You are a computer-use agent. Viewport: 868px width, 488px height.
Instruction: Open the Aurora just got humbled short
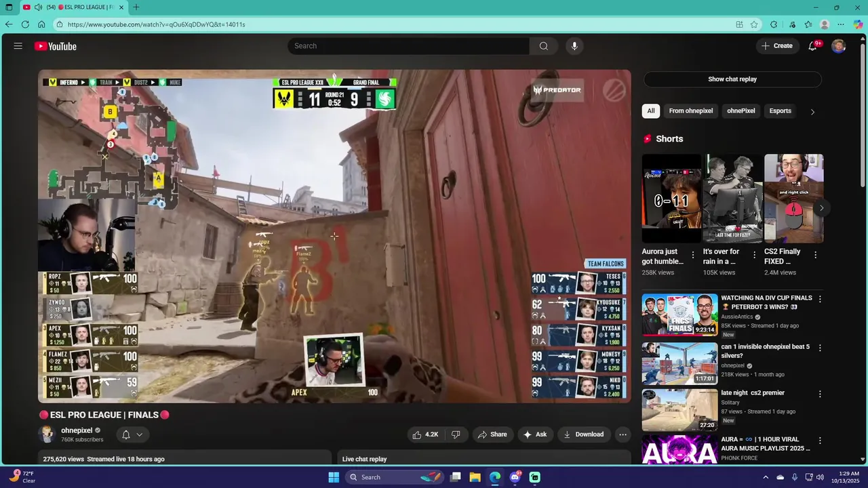(671, 199)
